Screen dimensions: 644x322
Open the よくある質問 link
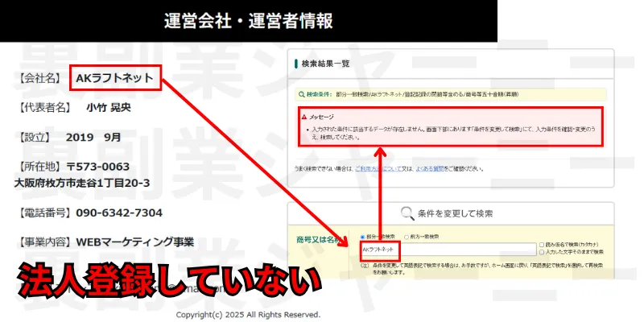(x=430, y=169)
